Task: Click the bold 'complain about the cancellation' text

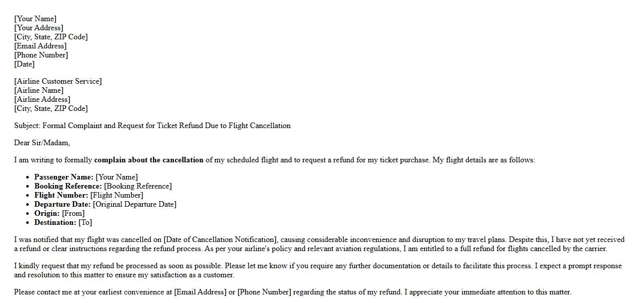Action: pyautogui.click(x=149, y=160)
